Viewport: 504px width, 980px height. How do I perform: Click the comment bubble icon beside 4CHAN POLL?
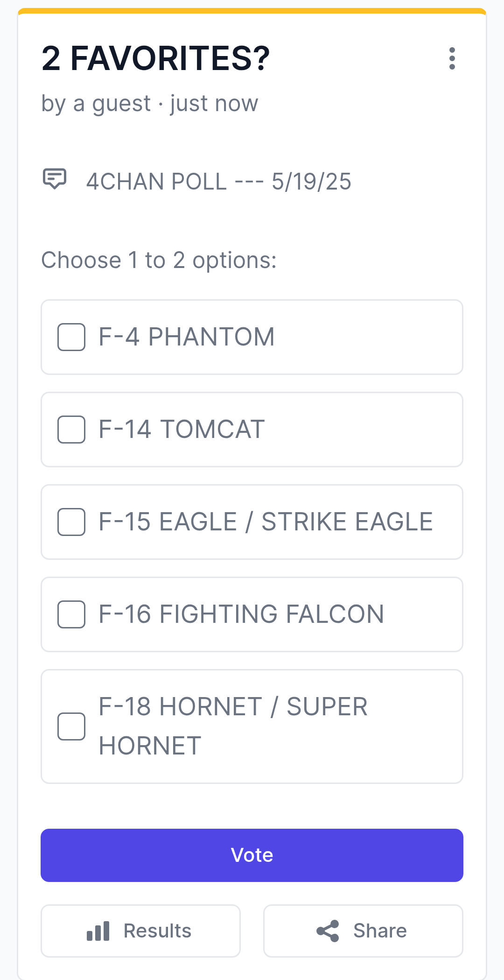pyautogui.click(x=55, y=179)
